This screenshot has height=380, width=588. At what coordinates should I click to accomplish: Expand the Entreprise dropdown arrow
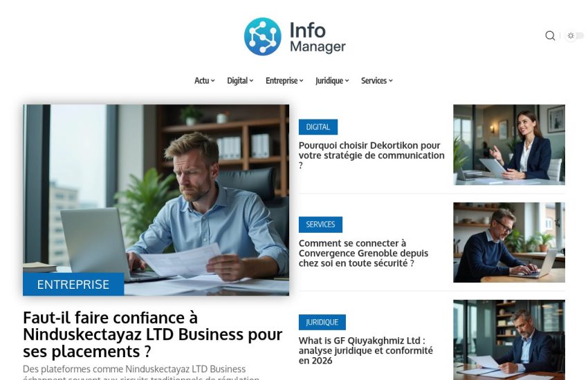pyautogui.click(x=302, y=81)
